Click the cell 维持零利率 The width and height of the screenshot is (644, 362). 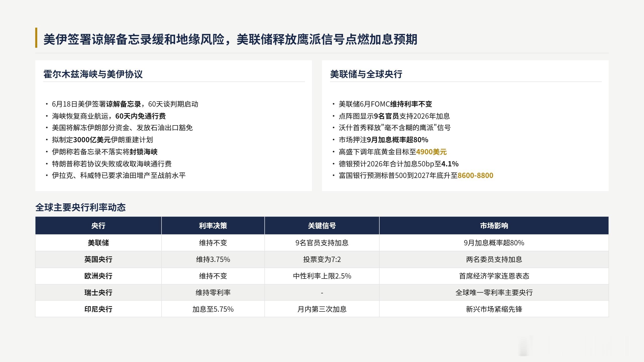213,293
